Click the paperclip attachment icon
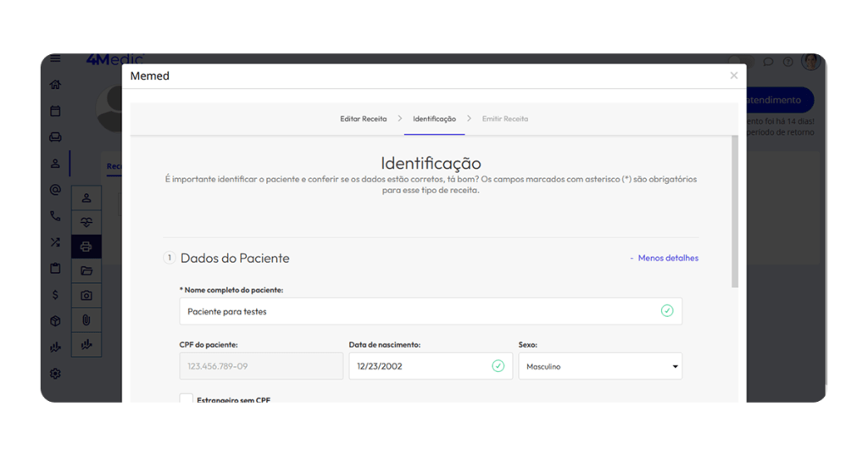This screenshot has height=456, width=868. tap(86, 320)
